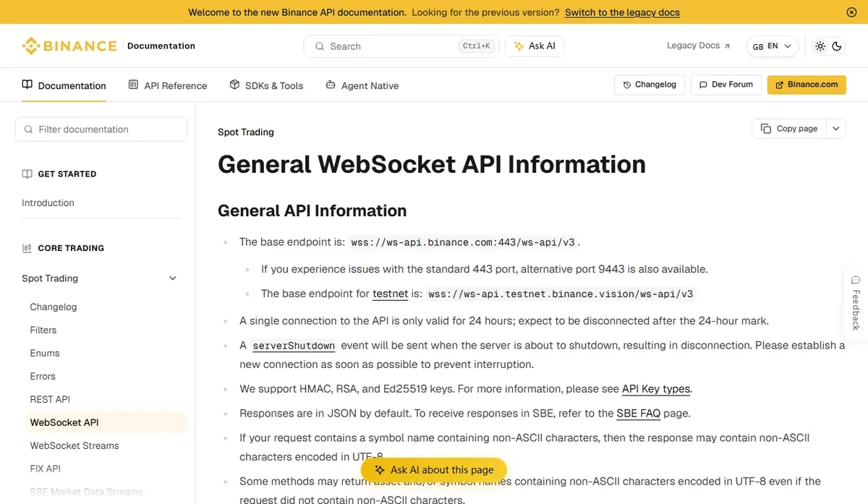The width and height of the screenshot is (868, 504).
Task: Open the Changelog button in header
Action: 650,85
